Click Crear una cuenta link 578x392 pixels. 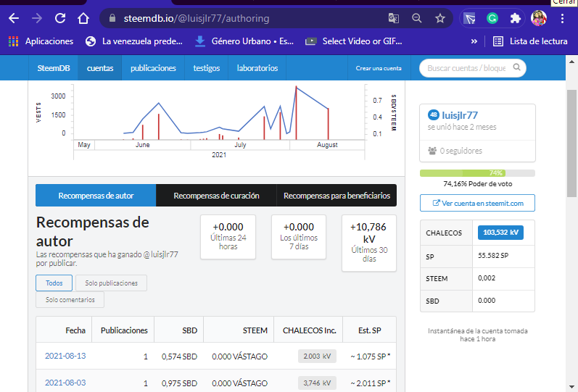[x=379, y=68]
